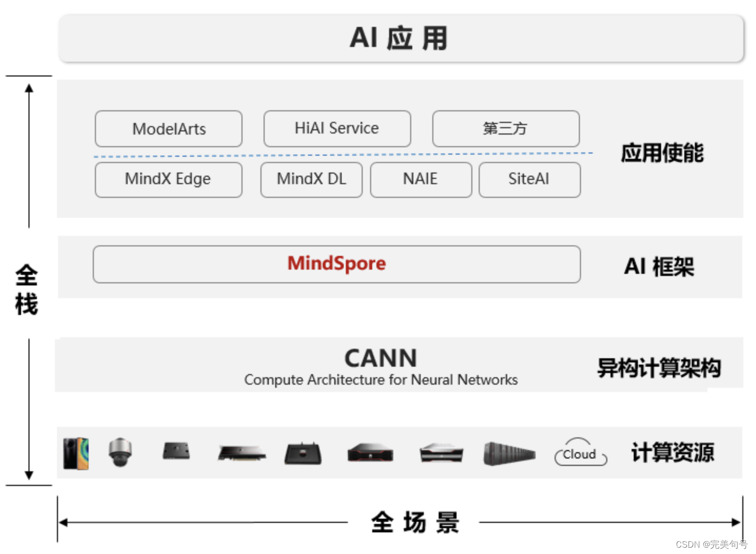Viewport: 756px width, 554px height.
Task: Click the MindSpore framework bar
Action: coord(337,264)
